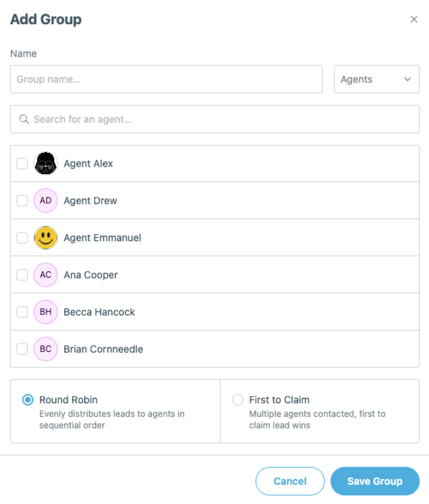This screenshot has width=429, height=504.
Task: Click Agent Alex's Darth Vader avatar
Action: pyautogui.click(x=46, y=163)
